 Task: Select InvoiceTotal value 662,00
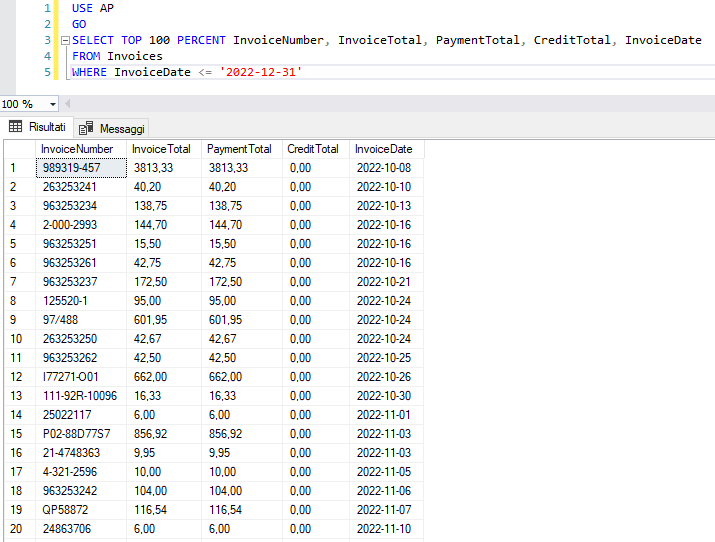[x=164, y=377]
